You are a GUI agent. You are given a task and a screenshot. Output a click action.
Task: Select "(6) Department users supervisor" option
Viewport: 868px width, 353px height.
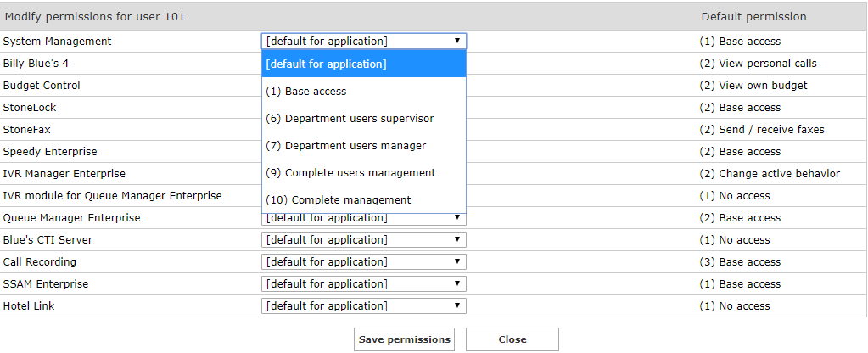point(363,118)
